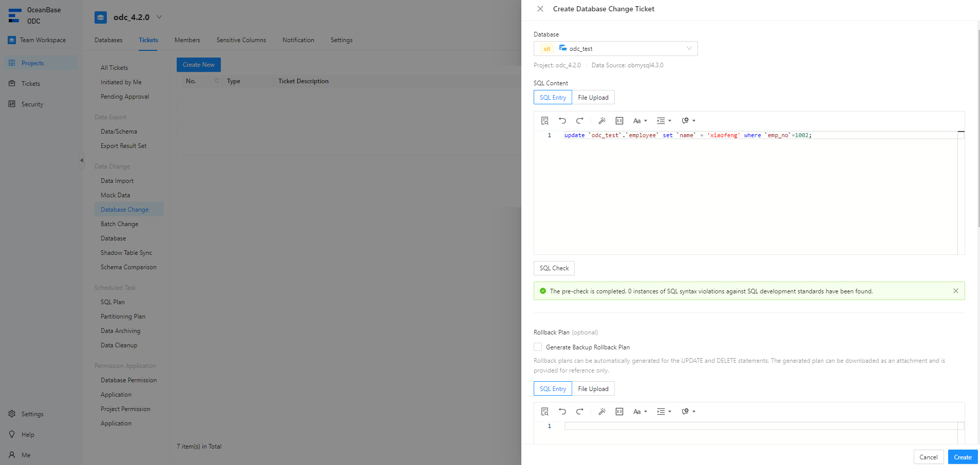Screen dimensions: 980x465
Task: Open comment dropdown in Rollback Plan toolbar
Action: [x=688, y=412]
